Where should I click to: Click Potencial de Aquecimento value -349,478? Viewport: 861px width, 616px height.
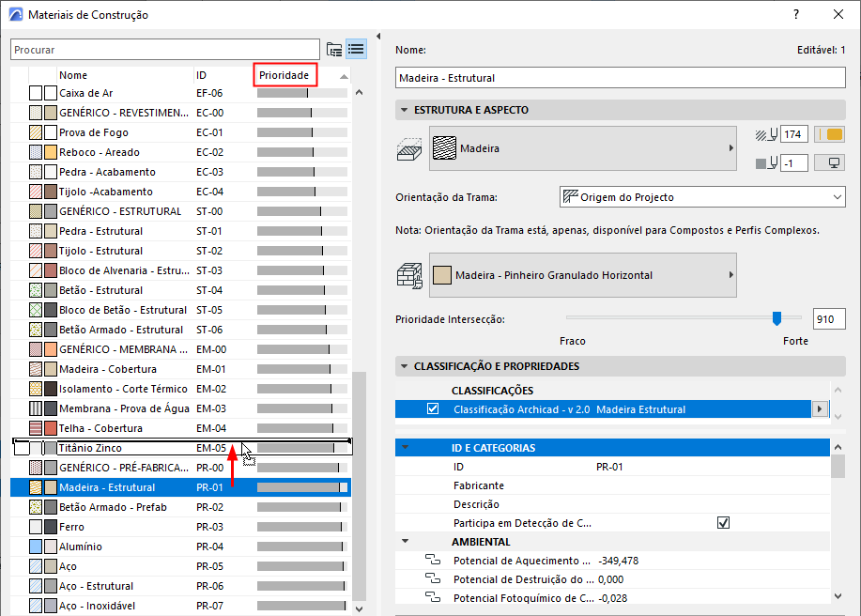619,561
